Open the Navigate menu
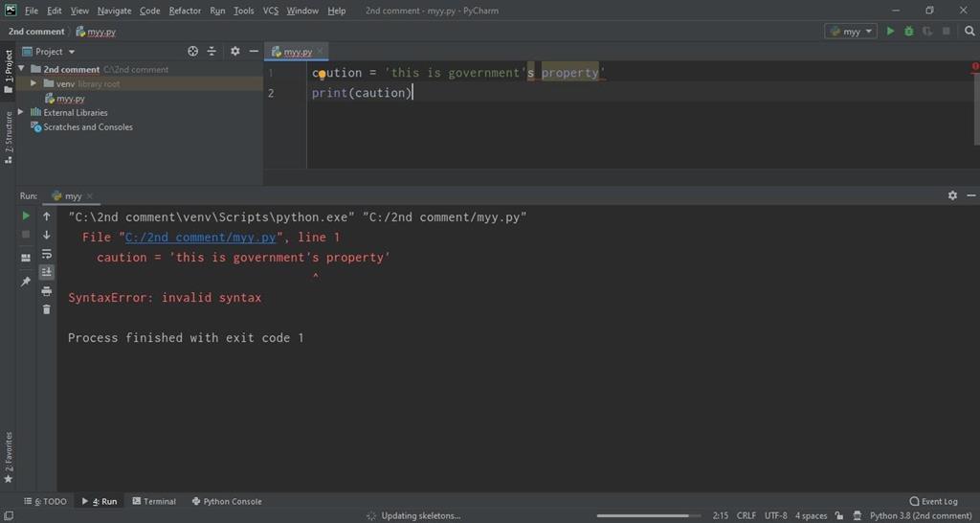980x523 pixels. tap(115, 11)
